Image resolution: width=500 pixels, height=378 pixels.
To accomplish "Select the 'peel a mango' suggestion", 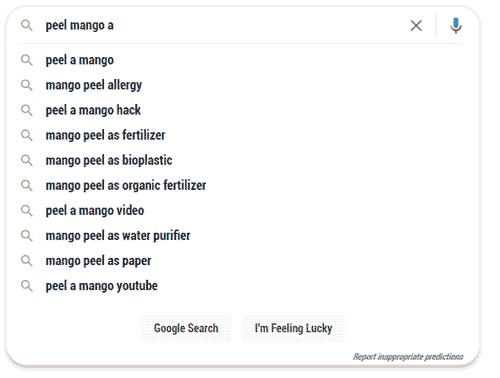I will pyautogui.click(x=240, y=60).
